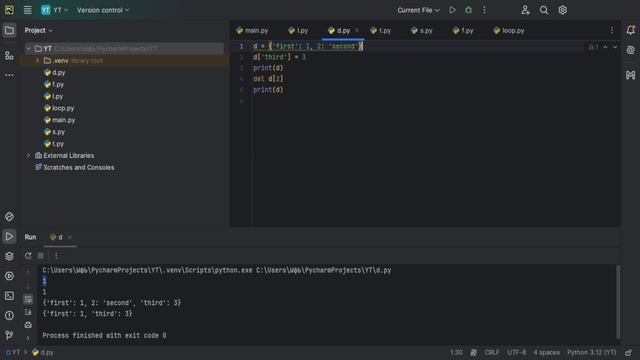Expand the .venv folder
The height and width of the screenshot is (360, 640).
click(37, 60)
